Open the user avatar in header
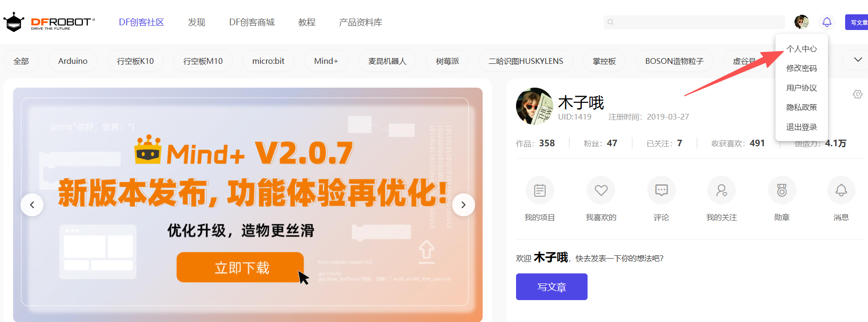This screenshot has width=868, height=322. [802, 22]
